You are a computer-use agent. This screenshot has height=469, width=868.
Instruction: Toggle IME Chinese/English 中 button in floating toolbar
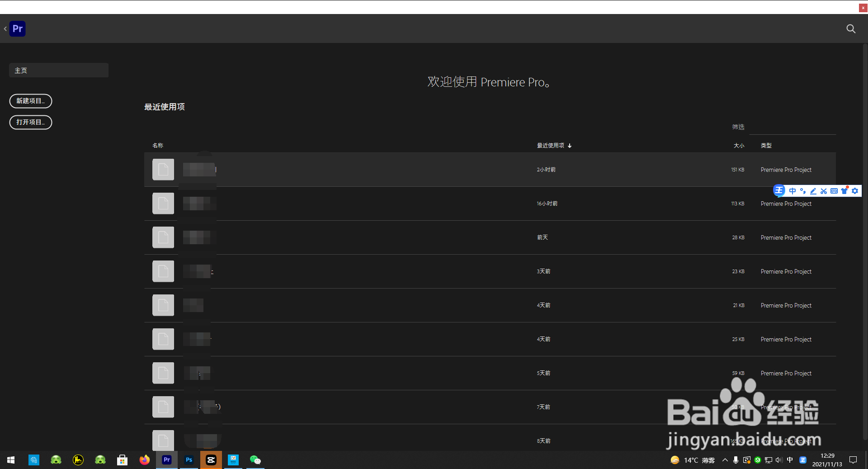click(x=793, y=191)
